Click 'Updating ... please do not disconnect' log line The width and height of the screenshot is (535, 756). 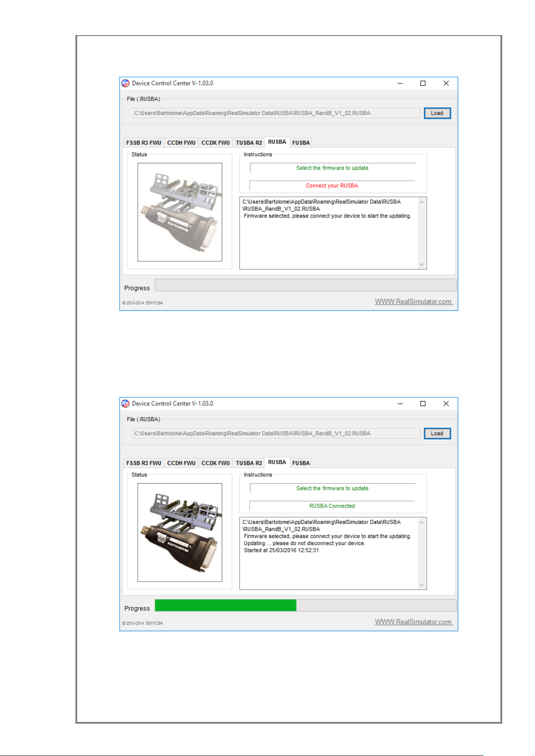click(305, 543)
